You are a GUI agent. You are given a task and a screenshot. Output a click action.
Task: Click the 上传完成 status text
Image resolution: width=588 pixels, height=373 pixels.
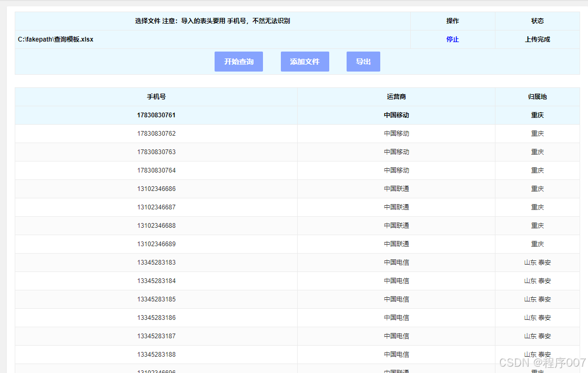pyautogui.click(x=537, y=39)
